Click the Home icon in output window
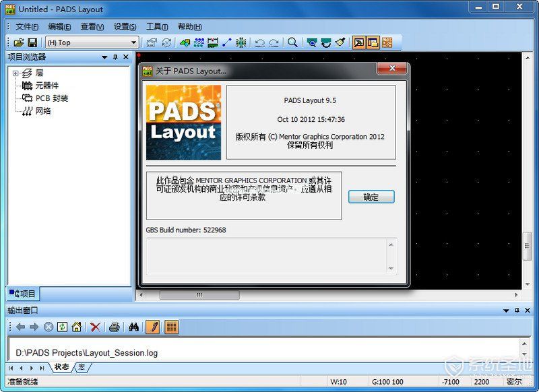Image resolution: width=539 pixels, height=392 pixels. [x=76, y=327]
